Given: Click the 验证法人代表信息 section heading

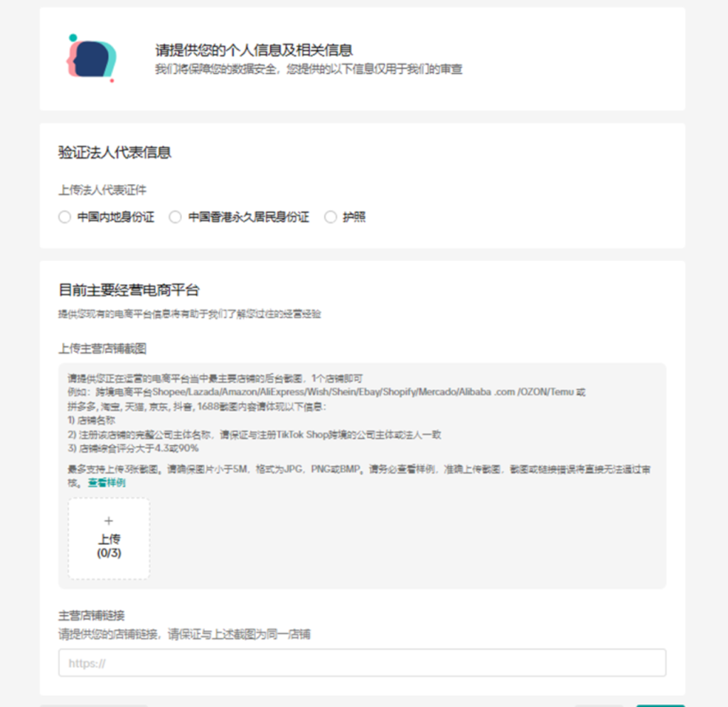Looking at the screenshot, I should tap(114, 152).
